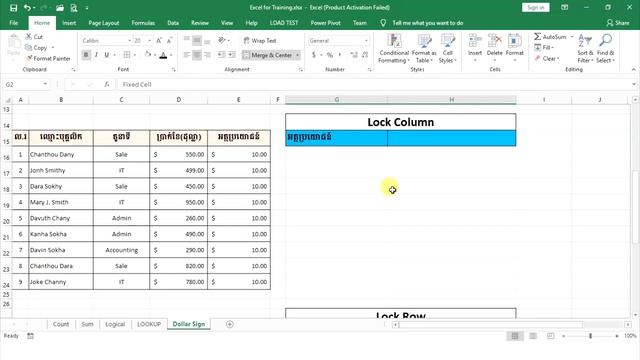Decrease font size with smaller A icon
640x360 pixels.
[x=169, y=40]
